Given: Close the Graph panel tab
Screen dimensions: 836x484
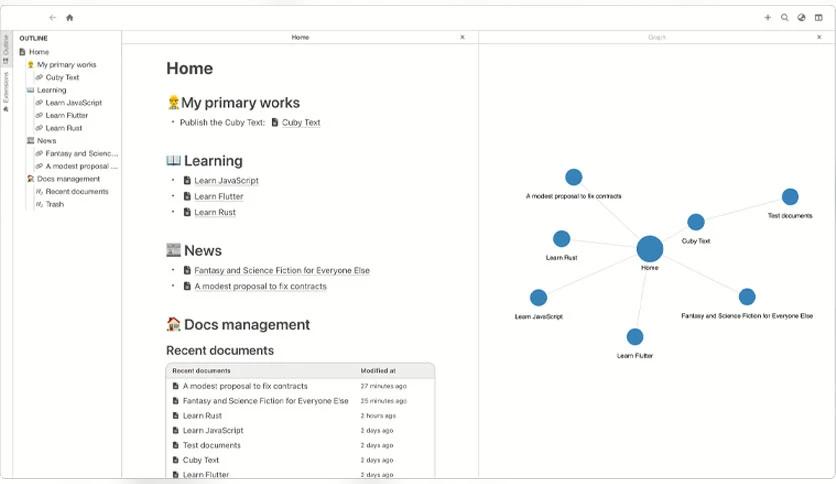Looking at the screenshot, I should [x=819, y=37].
